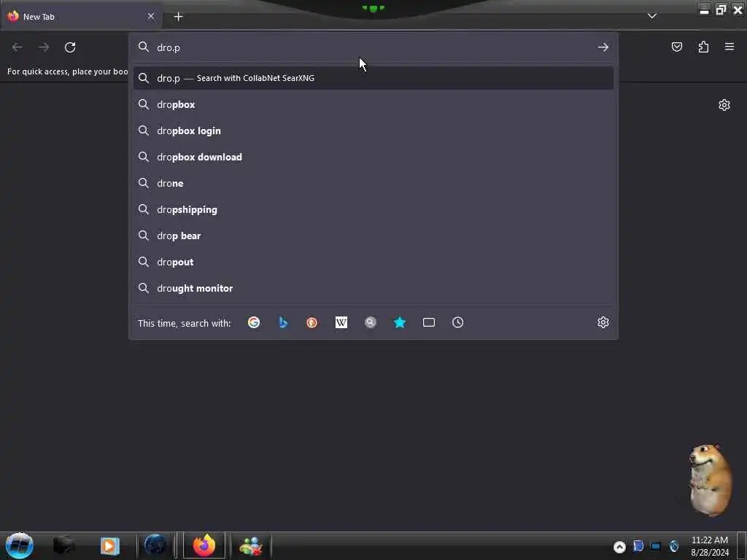
Task: Open the Firefox hamburger menu
Action: tap(729, 47)
